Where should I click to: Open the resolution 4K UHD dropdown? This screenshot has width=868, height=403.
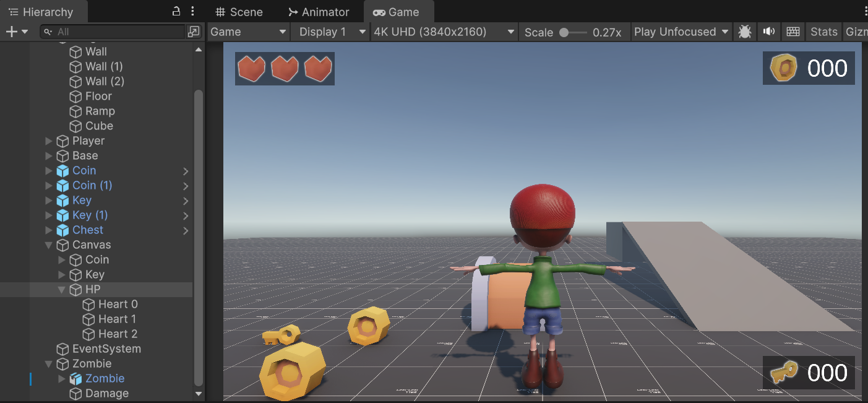click(x=444, y=32)
